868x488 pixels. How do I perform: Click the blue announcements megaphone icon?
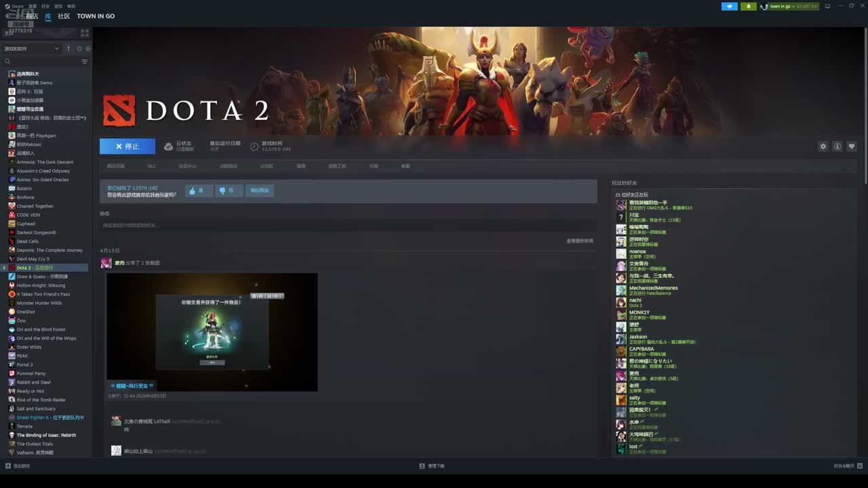point(730,6)
